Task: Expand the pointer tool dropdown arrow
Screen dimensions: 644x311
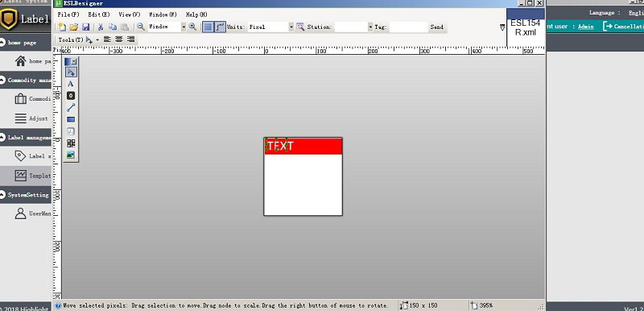Action: click(x=97, y=39)
